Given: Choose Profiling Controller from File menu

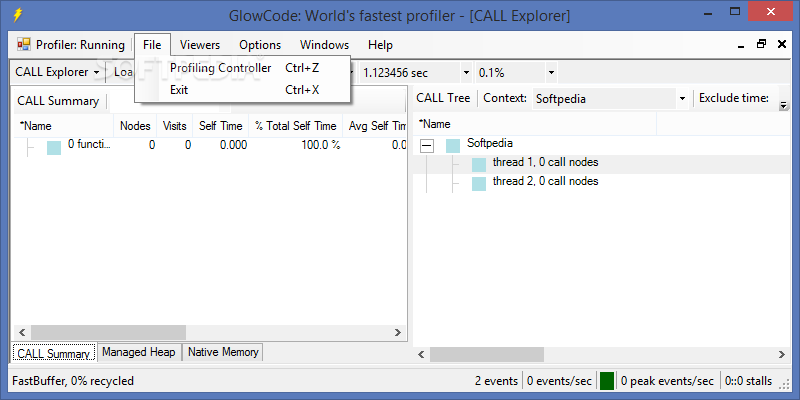Looking at the screenshot, I should point(242,68).
